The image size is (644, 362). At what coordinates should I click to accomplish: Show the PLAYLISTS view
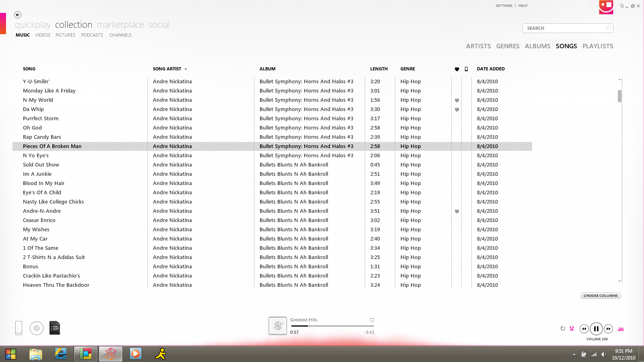(598, 46)
